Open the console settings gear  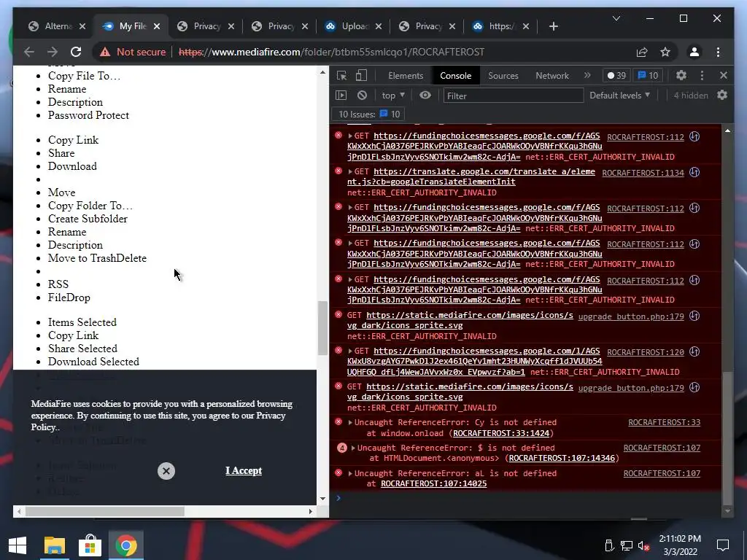coord(722,96)
